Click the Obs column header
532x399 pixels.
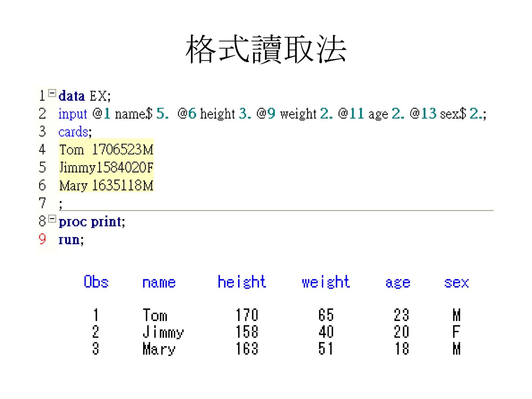[96, 282]
